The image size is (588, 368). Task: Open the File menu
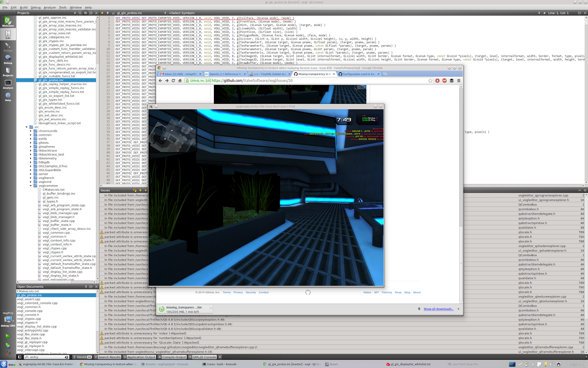coord(5,7)
